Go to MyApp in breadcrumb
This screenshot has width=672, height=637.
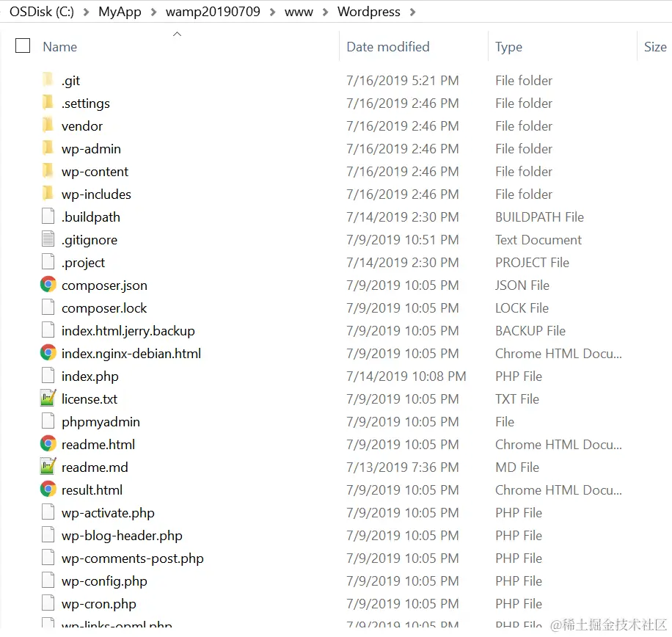[120, 12]
